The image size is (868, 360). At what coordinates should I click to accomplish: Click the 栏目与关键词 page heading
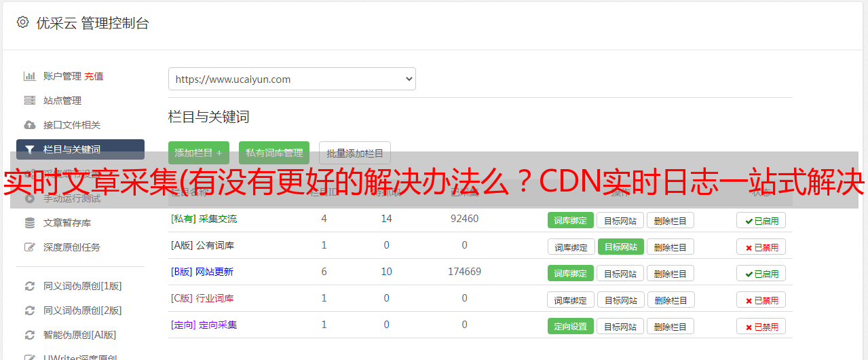coord(209,117)
